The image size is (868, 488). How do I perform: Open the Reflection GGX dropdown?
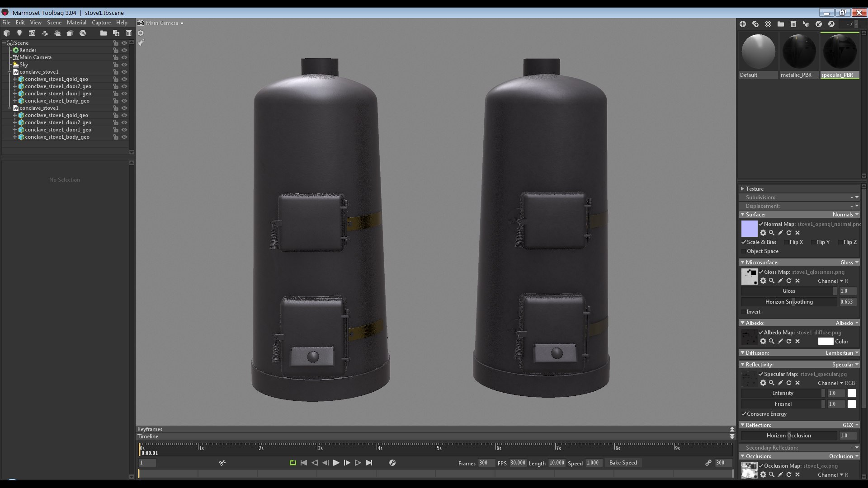click(850, 425)
